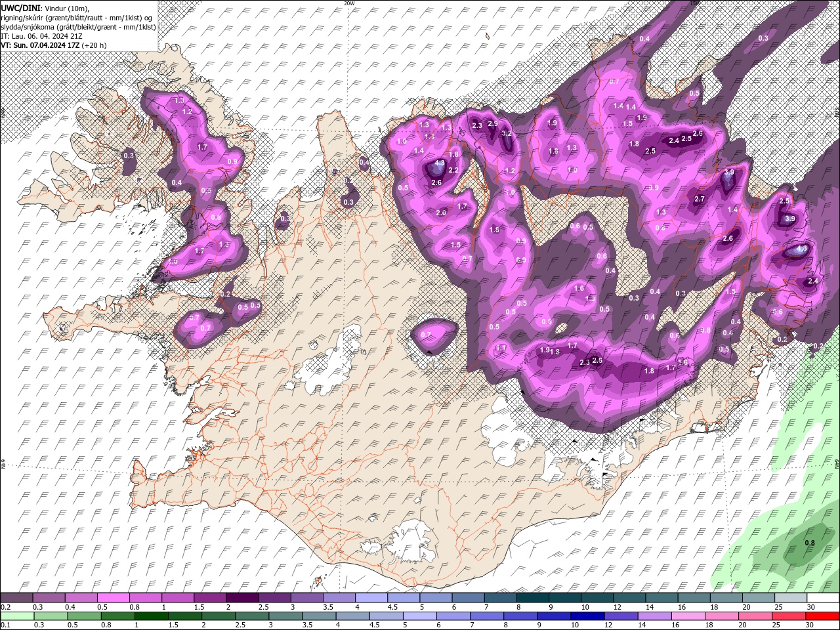840x630 pixels.
Task: Click the '2.2' precipitation value on the map
Action: pyautogui.click(x=453, y=170)
